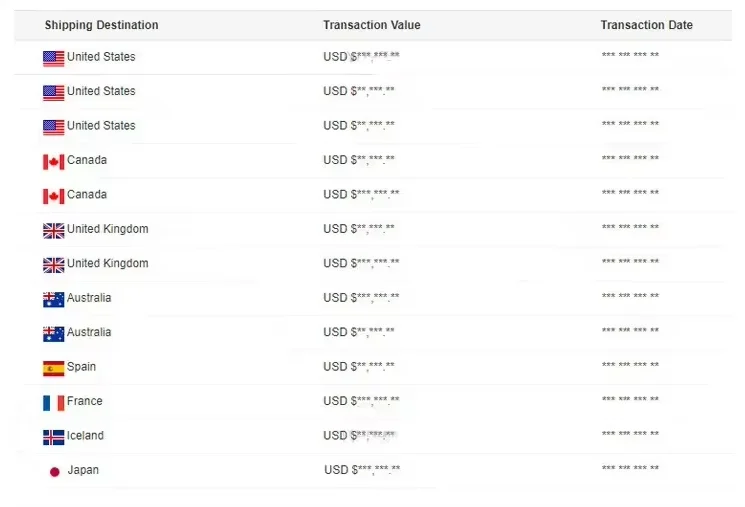The width and height of the screenshot is (745, 507).
Task: Click the masked transaction date for Iceland
Action: click(x=630, y=436)
